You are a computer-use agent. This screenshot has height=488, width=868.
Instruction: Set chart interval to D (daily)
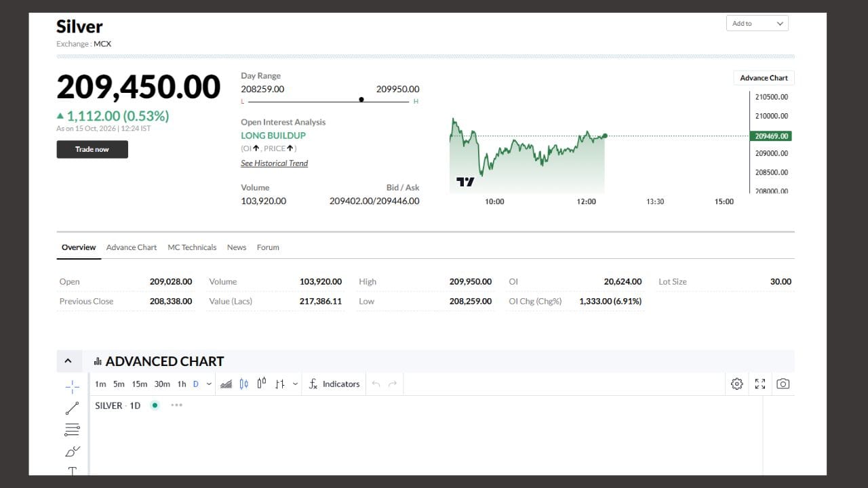point(196,384)
